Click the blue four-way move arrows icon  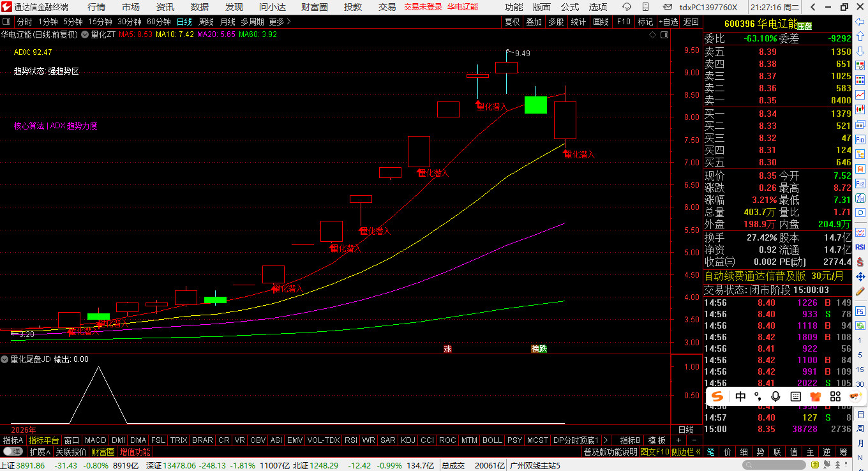click(x=860, y=276)
